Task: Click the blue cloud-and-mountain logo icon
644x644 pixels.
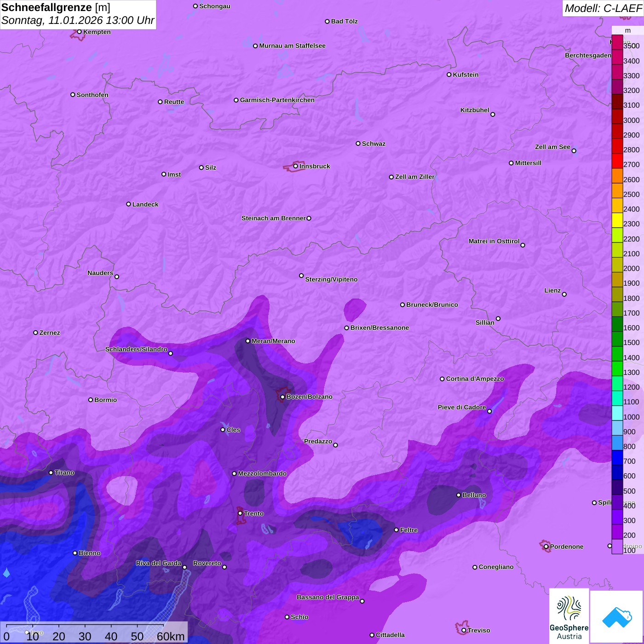Action: pos(616,617)
